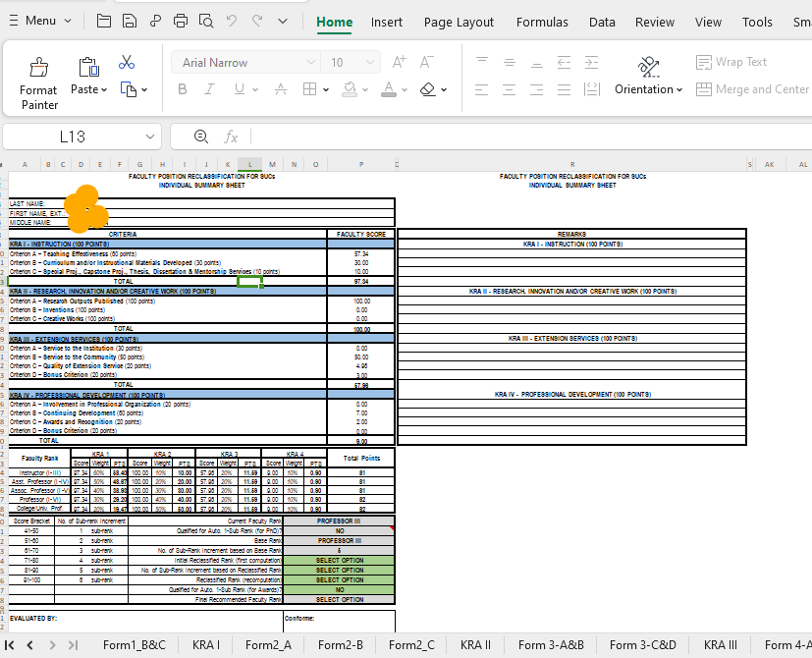Click the zoom magnifier in formula bar

(201, 137)
